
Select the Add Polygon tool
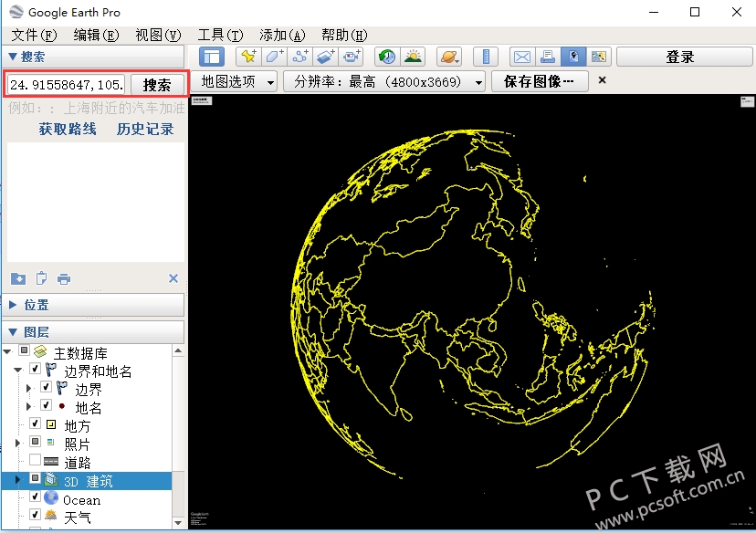(x=274, y=57)
